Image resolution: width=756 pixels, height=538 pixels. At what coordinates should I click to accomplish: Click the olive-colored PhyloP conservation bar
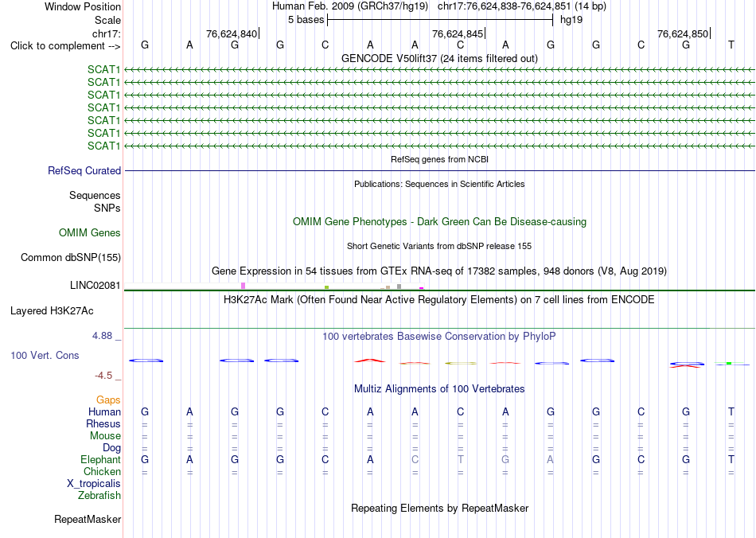[x=461, y=363]
